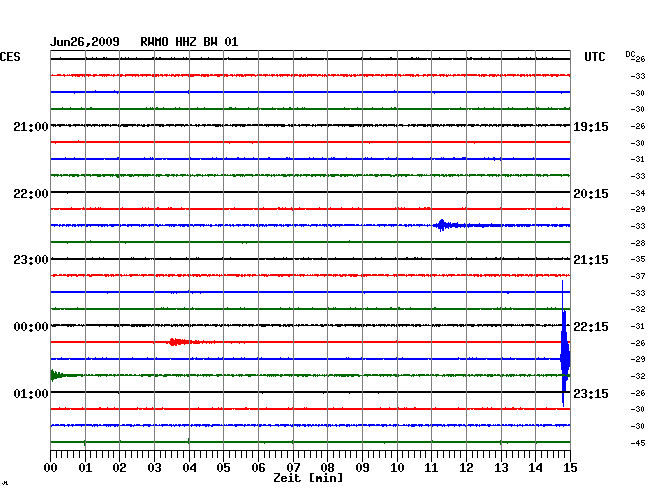Image resolution: width=650 pixels, height=494 pixels.
Task: Click the large blue spike near minute 15
Action: [x=565, y=344]
